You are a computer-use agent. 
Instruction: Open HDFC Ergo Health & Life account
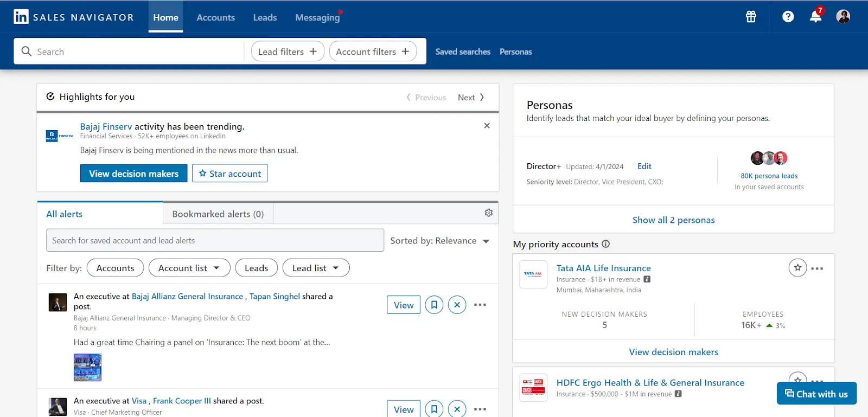click(650, 382)
